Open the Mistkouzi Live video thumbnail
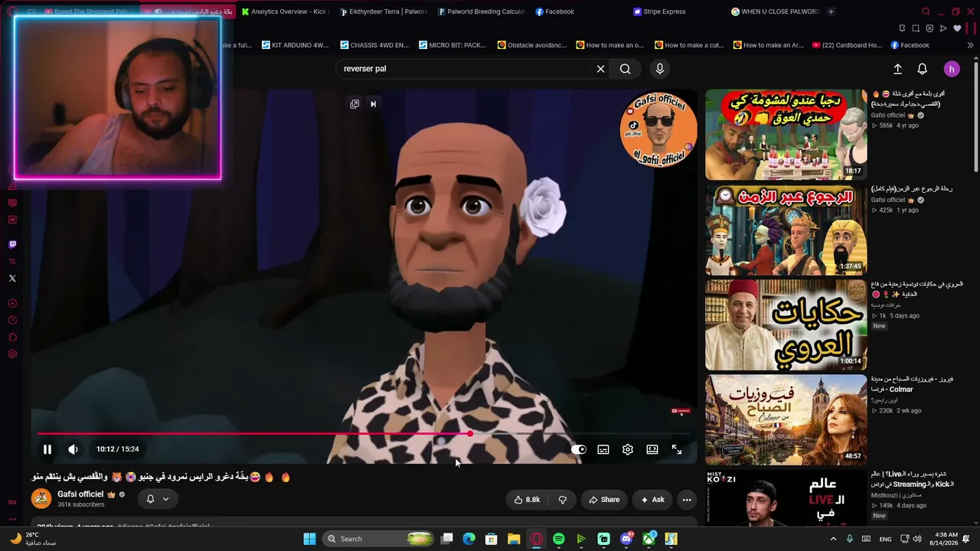980x551 pixels. click(x=786, y=497)
